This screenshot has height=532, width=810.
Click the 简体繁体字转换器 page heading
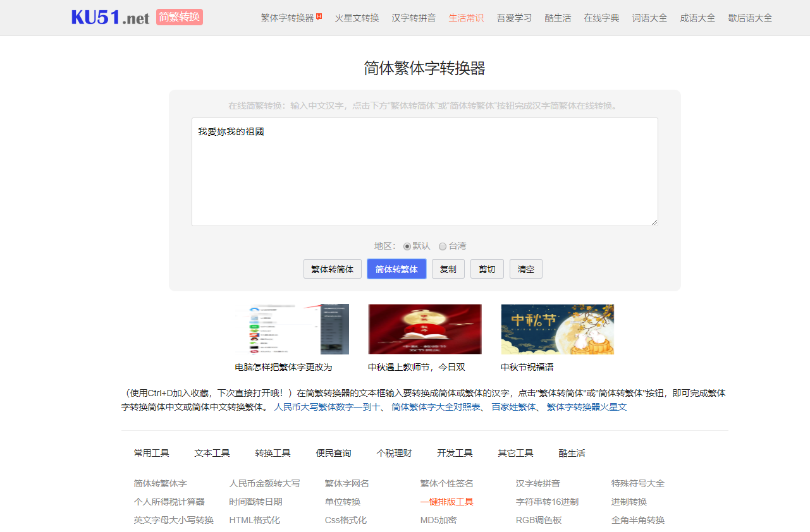tap(425, 68)
